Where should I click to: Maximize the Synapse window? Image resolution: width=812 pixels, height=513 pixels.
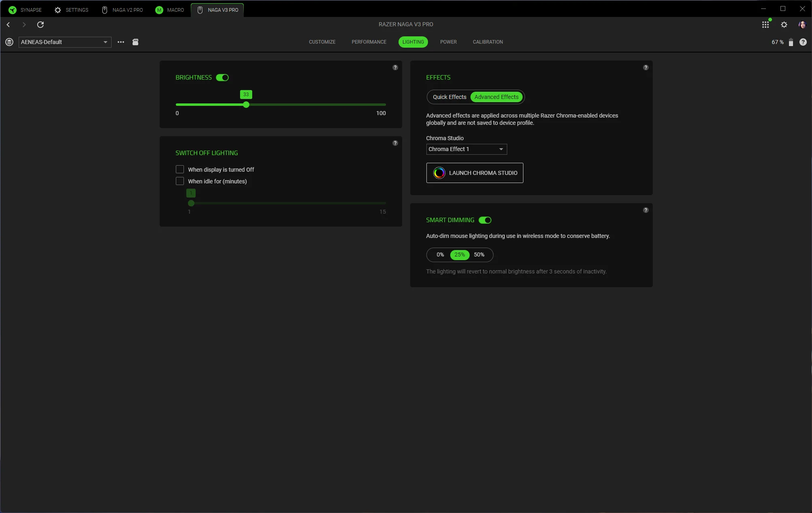coord(783,8)
